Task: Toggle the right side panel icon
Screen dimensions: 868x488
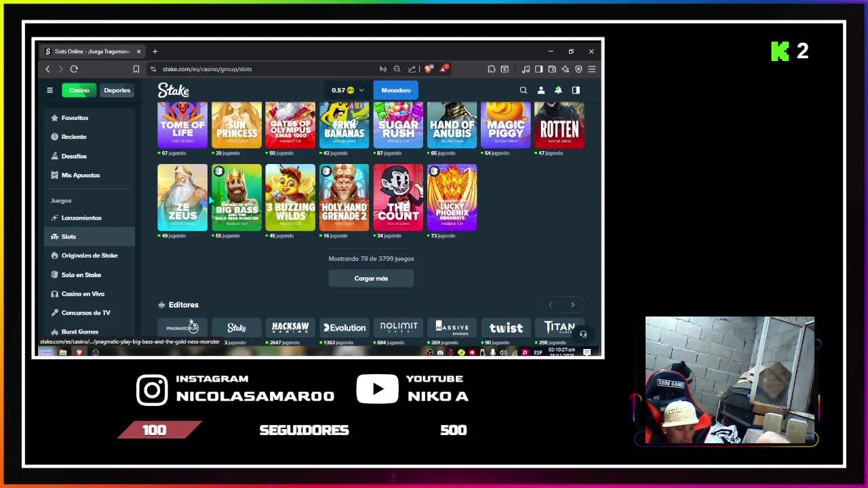Action: tap(576, 90)
